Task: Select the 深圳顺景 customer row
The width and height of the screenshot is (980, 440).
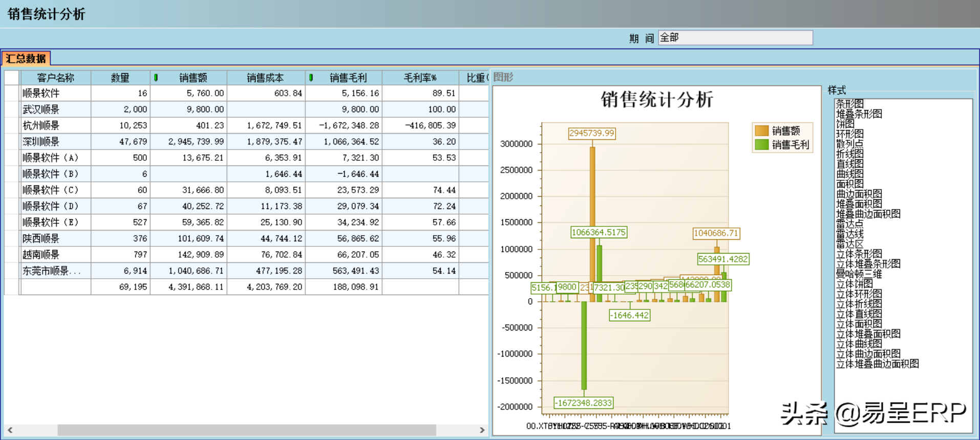Action: pos(41,142)
